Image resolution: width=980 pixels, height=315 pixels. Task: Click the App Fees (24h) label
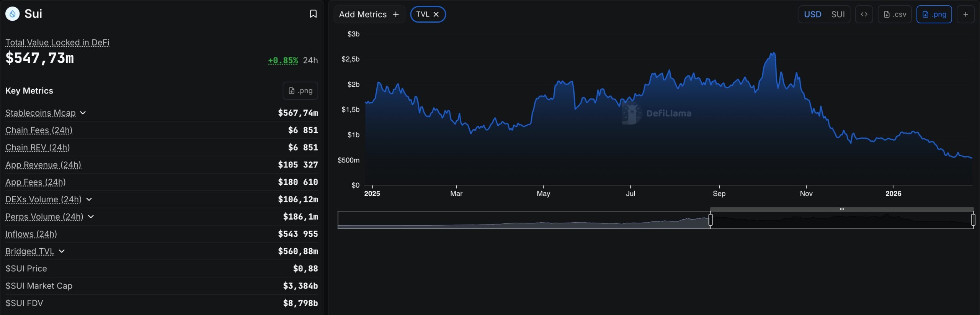(x=36, y=182)
